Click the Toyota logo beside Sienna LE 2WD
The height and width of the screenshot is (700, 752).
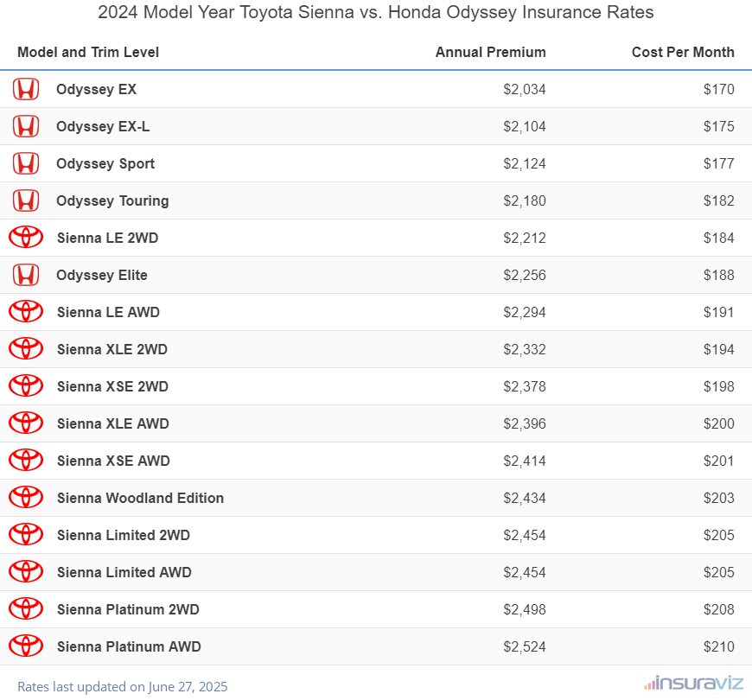coord(26,238)
